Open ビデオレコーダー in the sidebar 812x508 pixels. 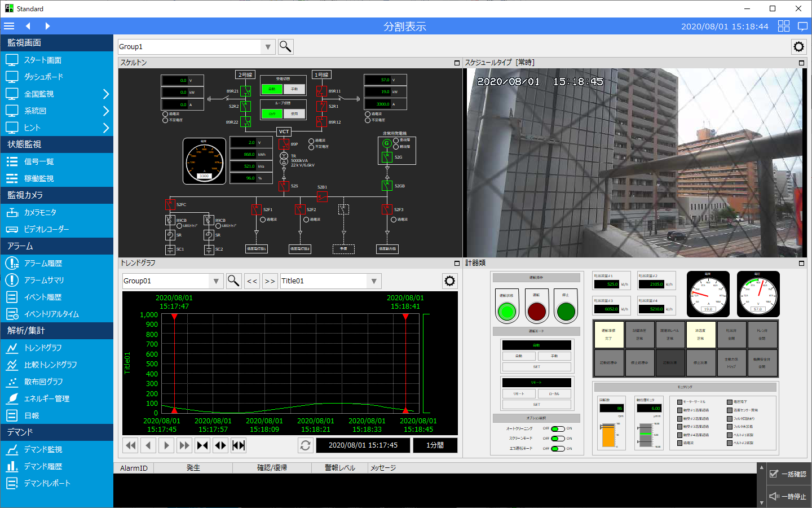[56, 229]
